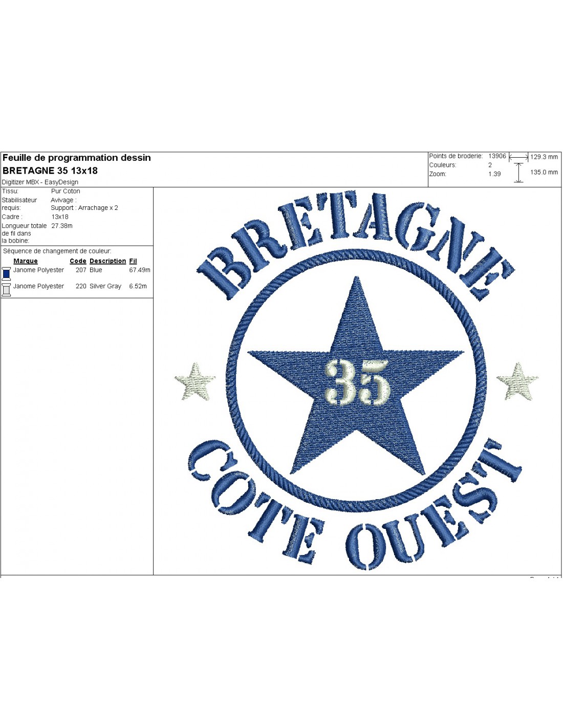Click the silver gray thread spool icon
The height and width of the screenshot is (728, 563).
[6, 289]
